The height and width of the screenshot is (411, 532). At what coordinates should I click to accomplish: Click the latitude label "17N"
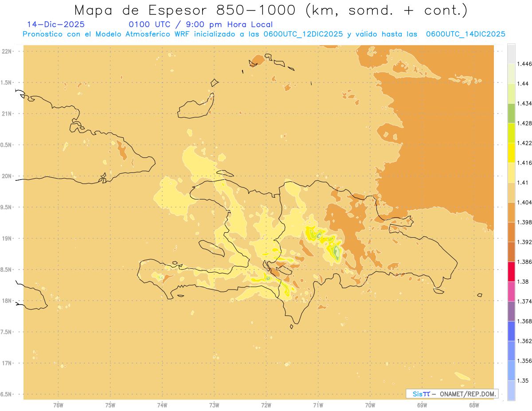[x=7, y=363]
